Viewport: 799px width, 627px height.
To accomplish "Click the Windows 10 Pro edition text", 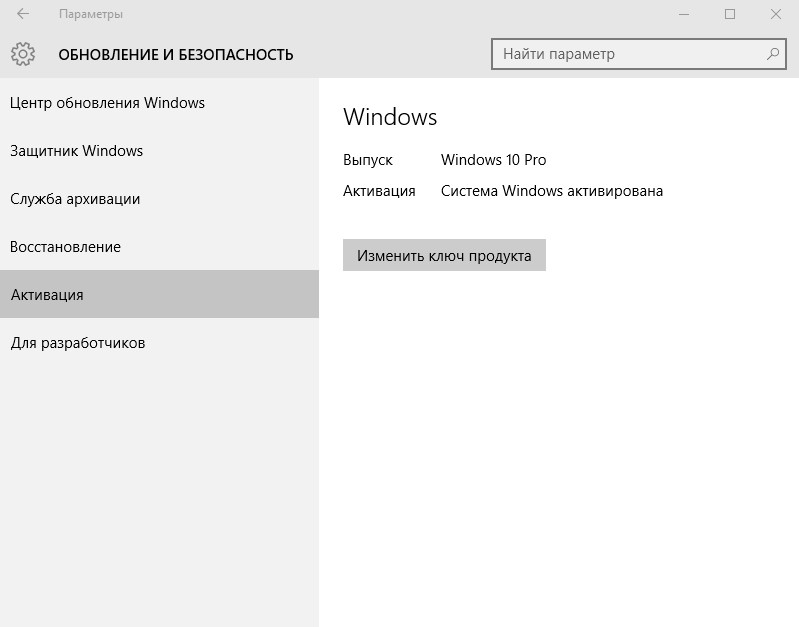I will click(493, 160).
